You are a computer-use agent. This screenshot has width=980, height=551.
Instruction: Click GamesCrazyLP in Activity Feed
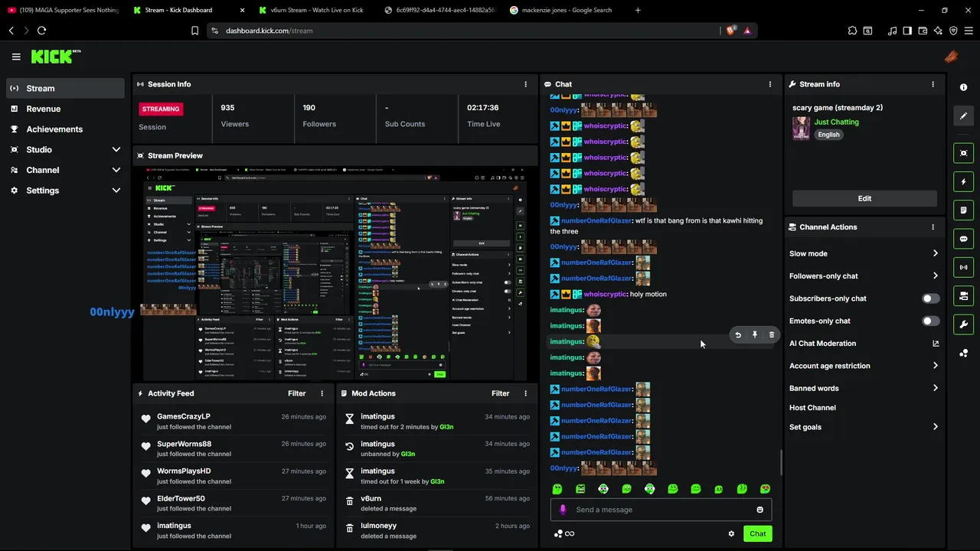184,416
